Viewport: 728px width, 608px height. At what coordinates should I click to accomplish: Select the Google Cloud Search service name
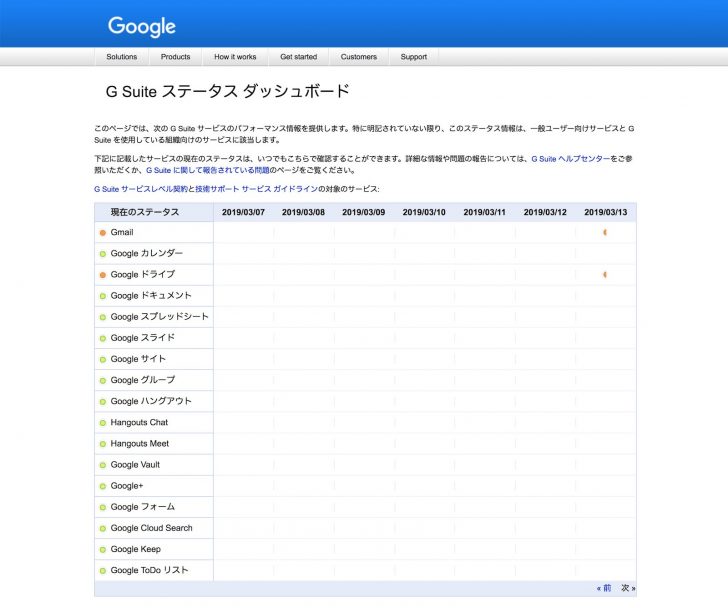coord(151,528)
